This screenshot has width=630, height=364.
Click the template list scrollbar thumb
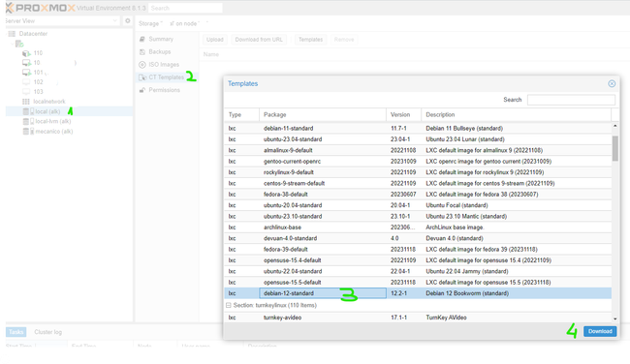(615, 148)
